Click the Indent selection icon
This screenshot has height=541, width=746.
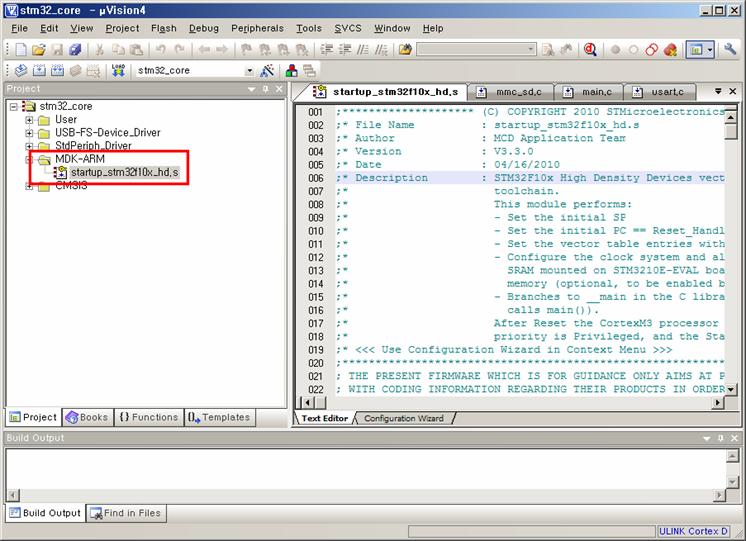pos(326,49)
